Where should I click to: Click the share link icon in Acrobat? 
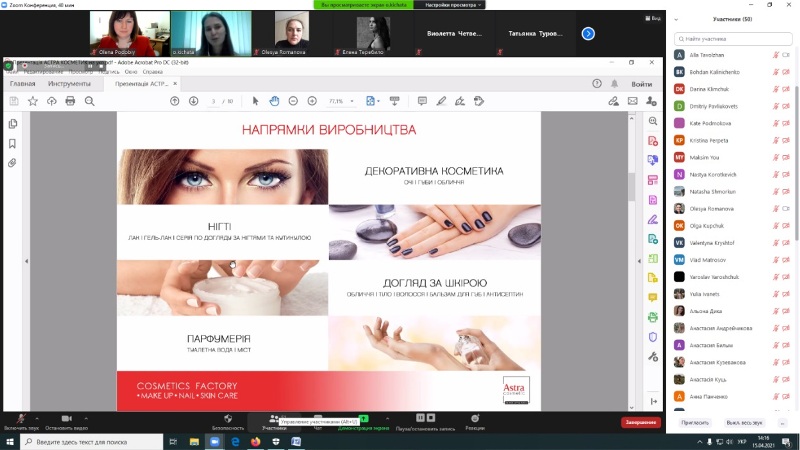pyautogui.click(x=613, y=101)
